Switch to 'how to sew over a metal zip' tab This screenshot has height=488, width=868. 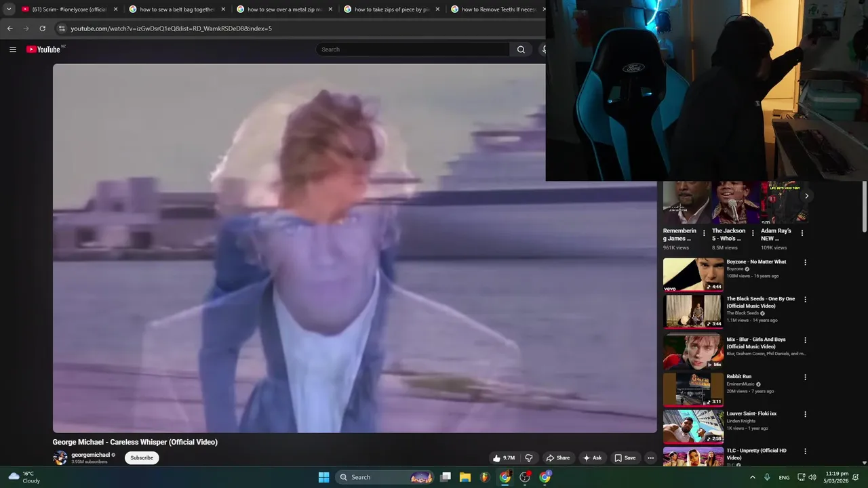(283, 9)
